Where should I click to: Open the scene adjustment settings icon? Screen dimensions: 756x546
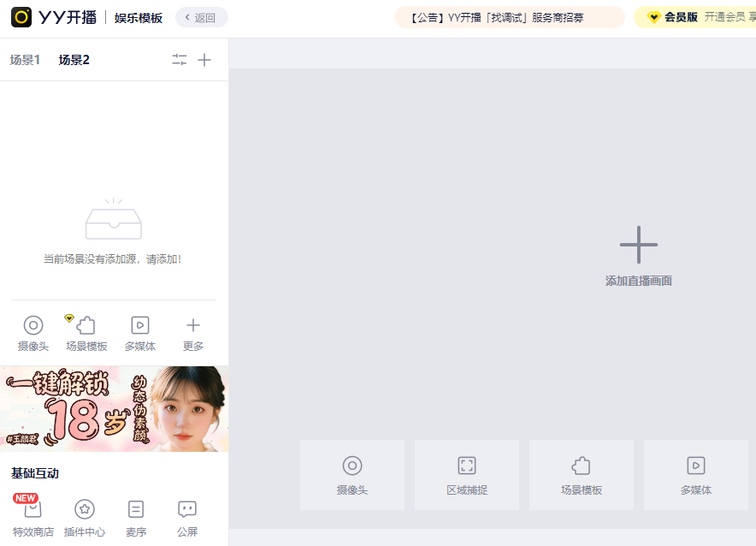(179, 59)
